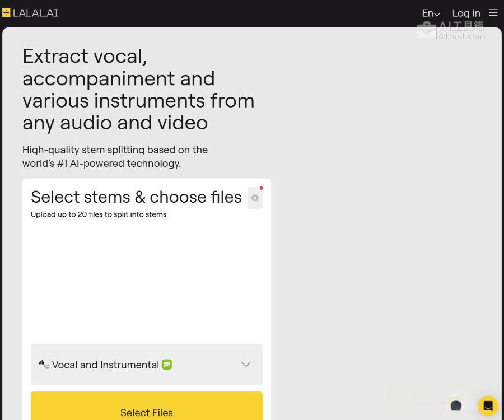Screen dimensions: 504x420
Task: Click the chevron arrow in the stem selector
Action: [245, 365]
